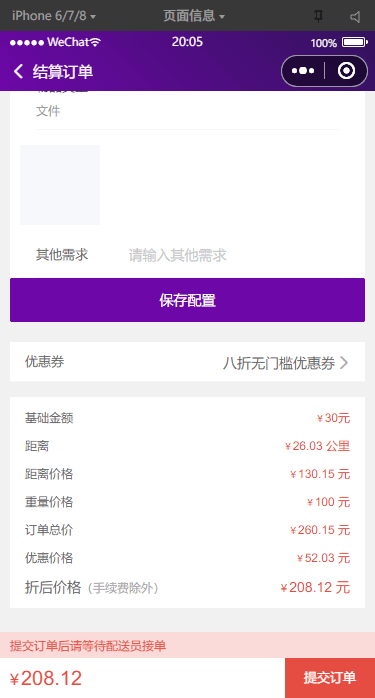Tap the 提交订单后请等待配送员接单 notice bar

point(188,645)
